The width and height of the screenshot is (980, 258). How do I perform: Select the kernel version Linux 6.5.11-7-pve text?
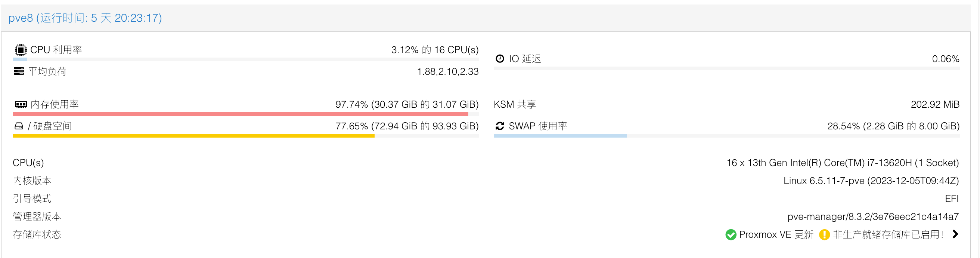click(871, 181)
